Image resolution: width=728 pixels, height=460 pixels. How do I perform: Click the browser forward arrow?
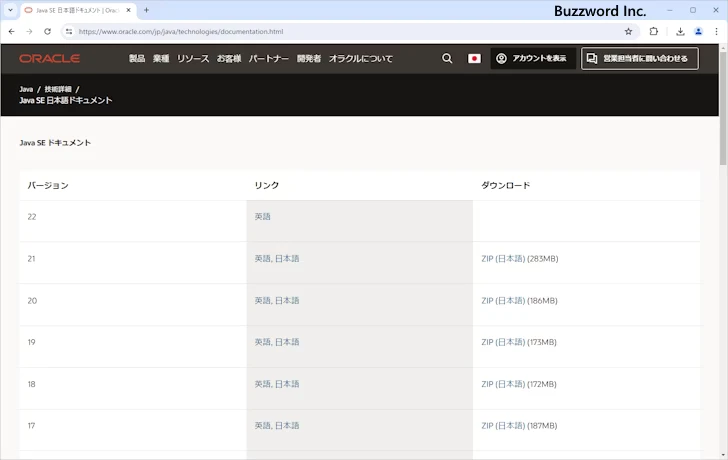(x=29, y=32)
